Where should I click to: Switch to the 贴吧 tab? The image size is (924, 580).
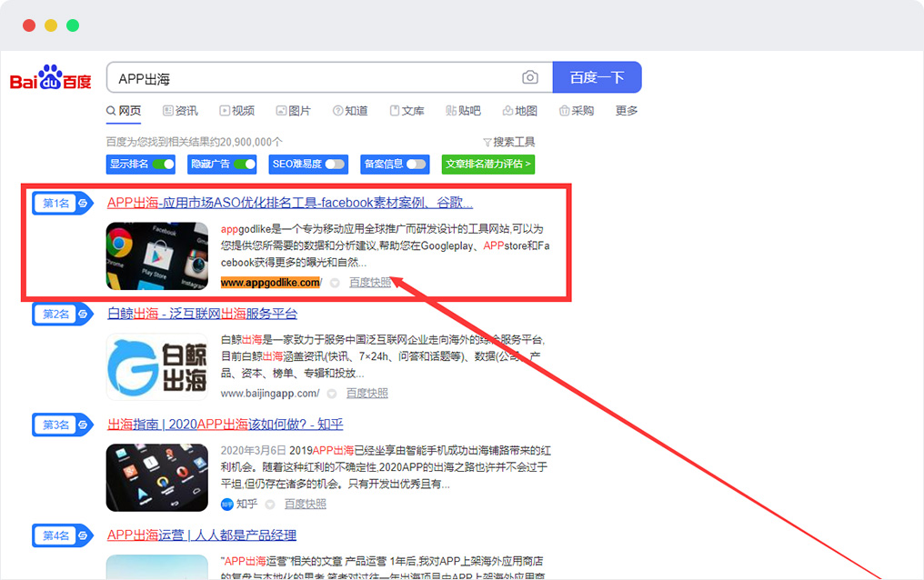click(463, 111)
